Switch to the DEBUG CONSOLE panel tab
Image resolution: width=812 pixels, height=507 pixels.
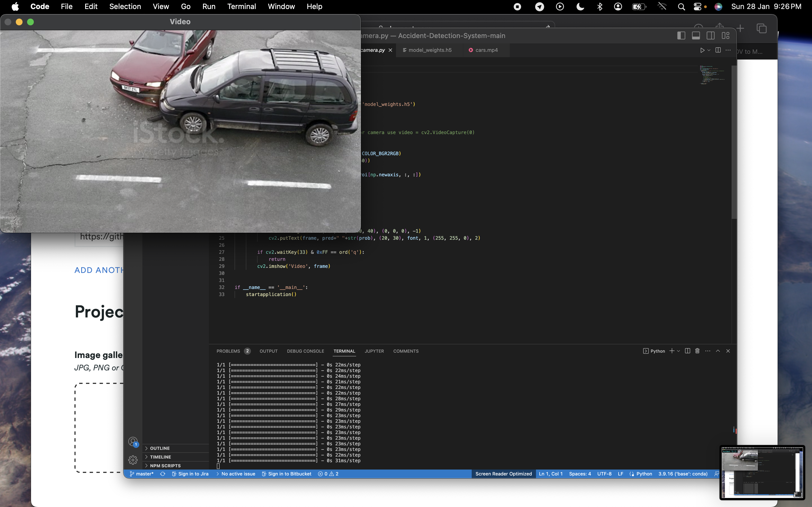coord(305,351)
